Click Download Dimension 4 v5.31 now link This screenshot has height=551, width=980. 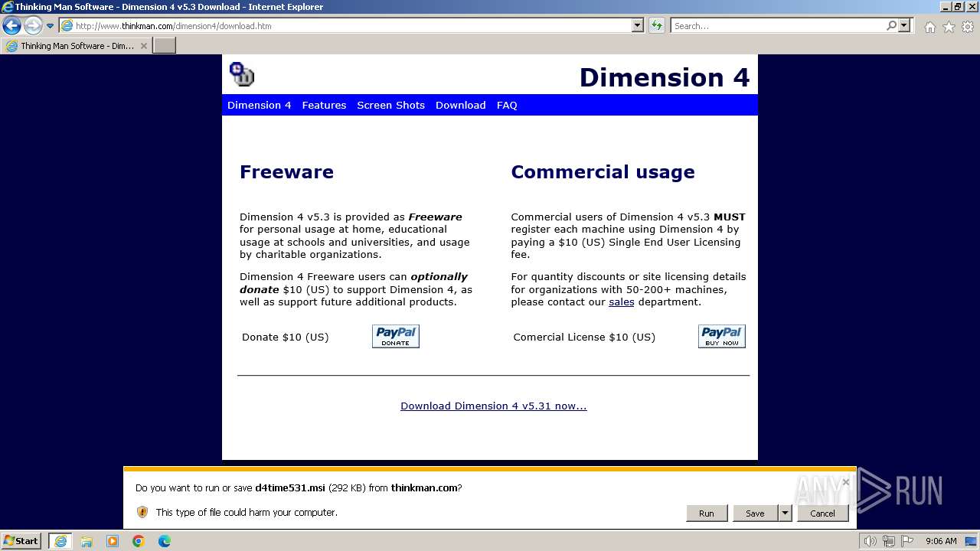coord(493,406)
